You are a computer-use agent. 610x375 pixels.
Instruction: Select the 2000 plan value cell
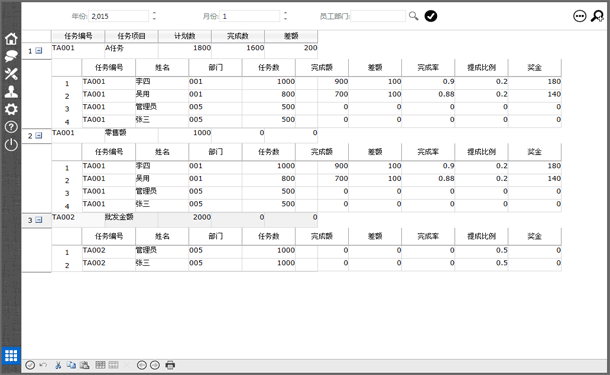pyautogui.click(x=185, y=220)
